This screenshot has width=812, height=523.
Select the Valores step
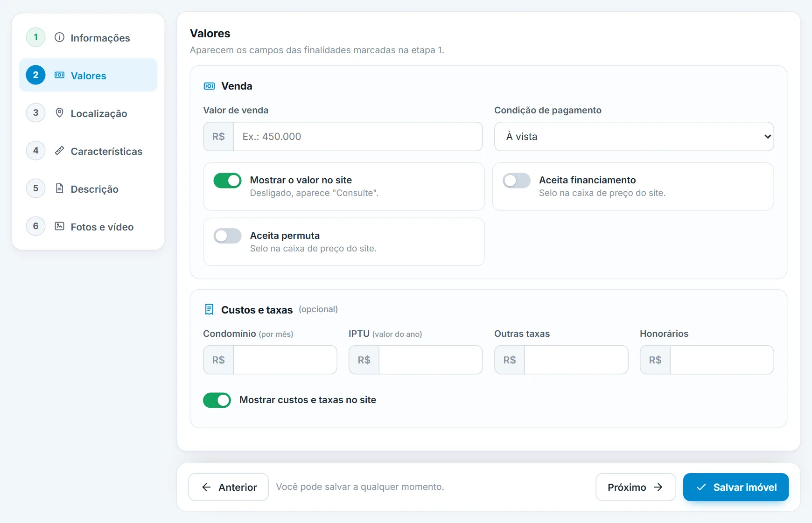tap(88, 75)
